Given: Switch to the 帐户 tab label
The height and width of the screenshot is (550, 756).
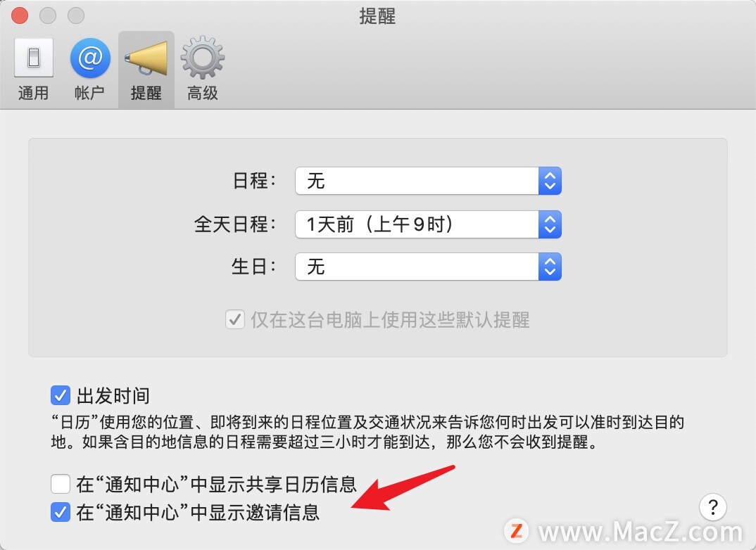Looking at the screenshot, I should click(89, 93).
